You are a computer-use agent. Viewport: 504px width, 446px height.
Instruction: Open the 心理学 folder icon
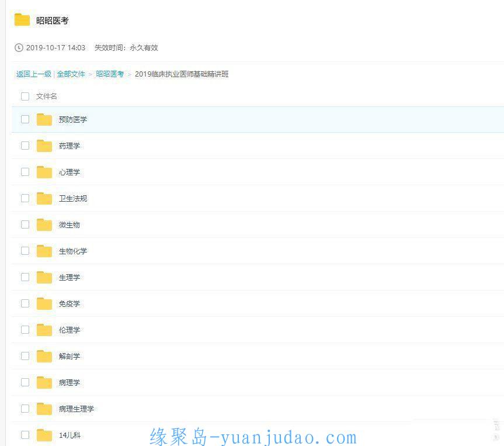coord(44,172)
